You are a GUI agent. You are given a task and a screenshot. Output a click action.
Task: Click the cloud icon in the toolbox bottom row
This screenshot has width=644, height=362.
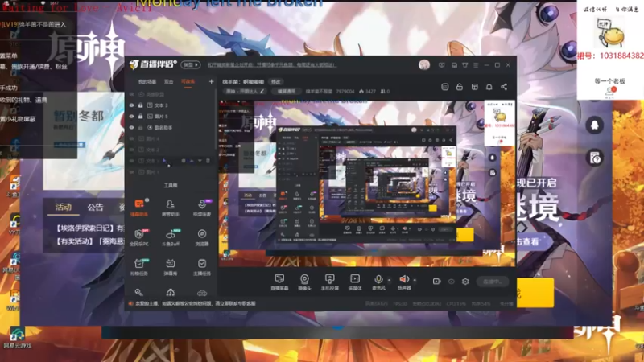pyautogui.click(x=202, y=293)
